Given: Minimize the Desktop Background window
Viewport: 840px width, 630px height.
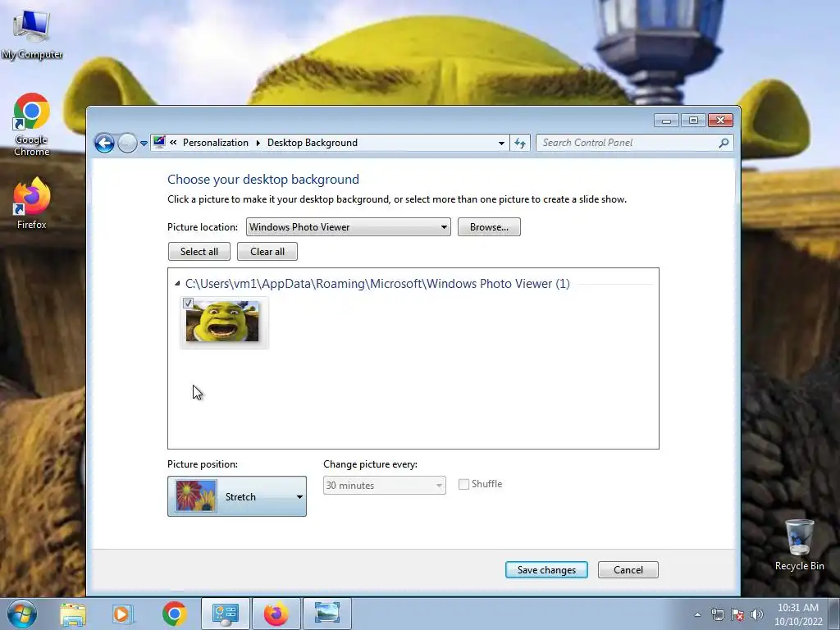Looking at the screenshot, I should (666, 121).
